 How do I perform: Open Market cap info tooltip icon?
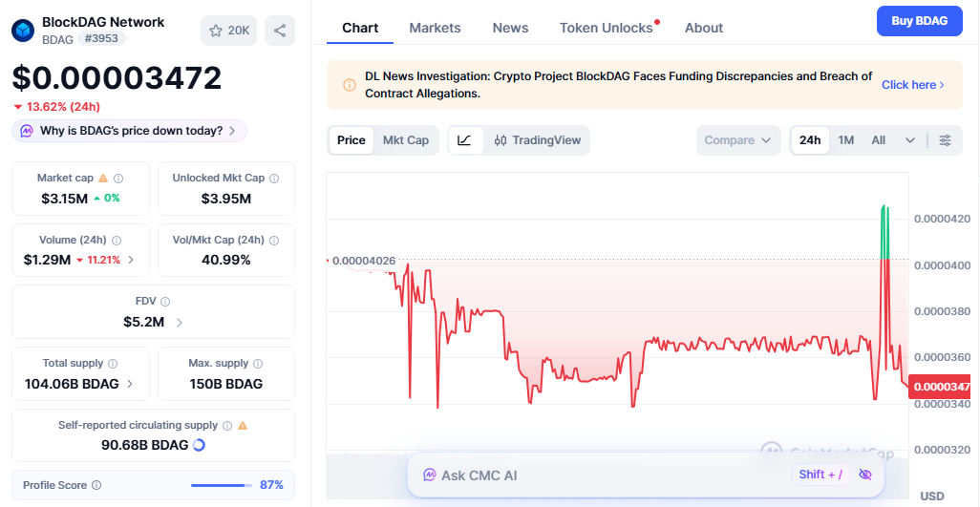[118, 179]
